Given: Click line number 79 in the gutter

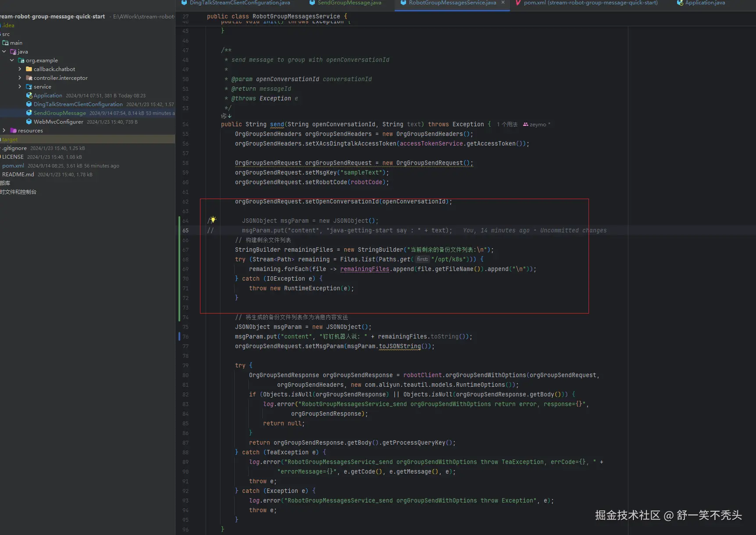Looking at the screenshot, I should point(185,366).
